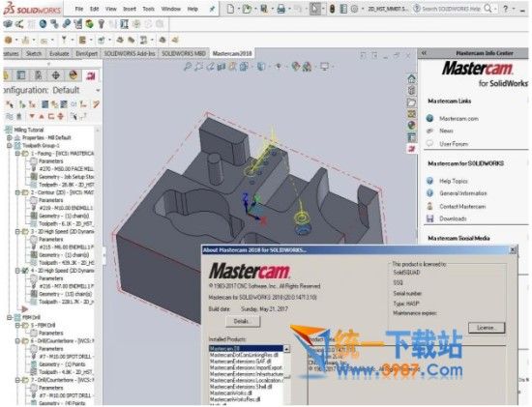
Task: Open File Explorer folder icon in task pane
Action: coord(411,102)
